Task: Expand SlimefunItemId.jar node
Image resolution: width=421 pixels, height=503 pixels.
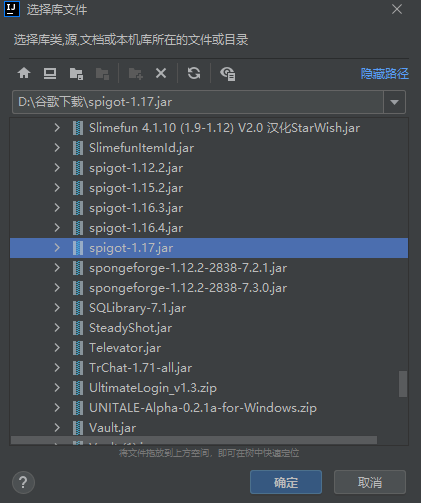Action: 57,148
